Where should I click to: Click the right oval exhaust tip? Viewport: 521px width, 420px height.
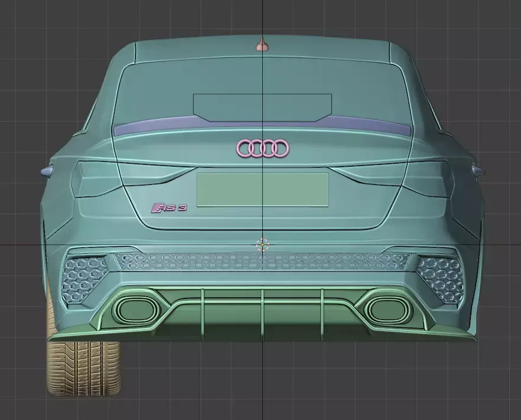(389, 310)
